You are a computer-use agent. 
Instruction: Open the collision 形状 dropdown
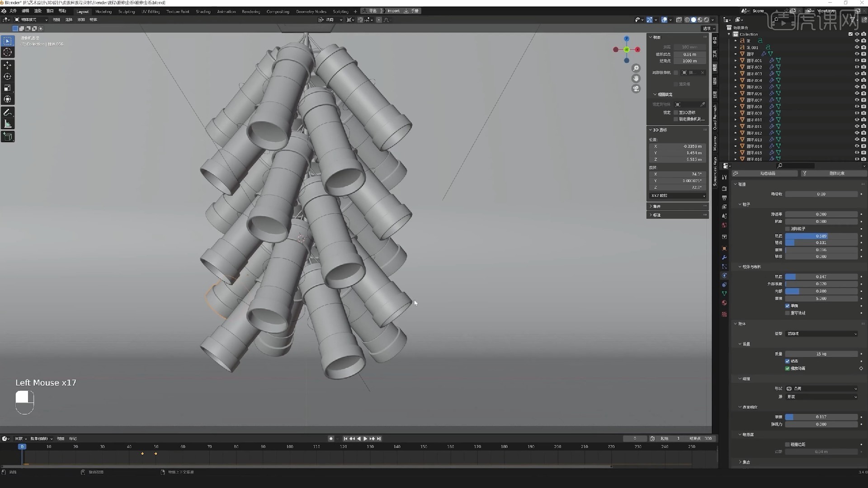821,389
